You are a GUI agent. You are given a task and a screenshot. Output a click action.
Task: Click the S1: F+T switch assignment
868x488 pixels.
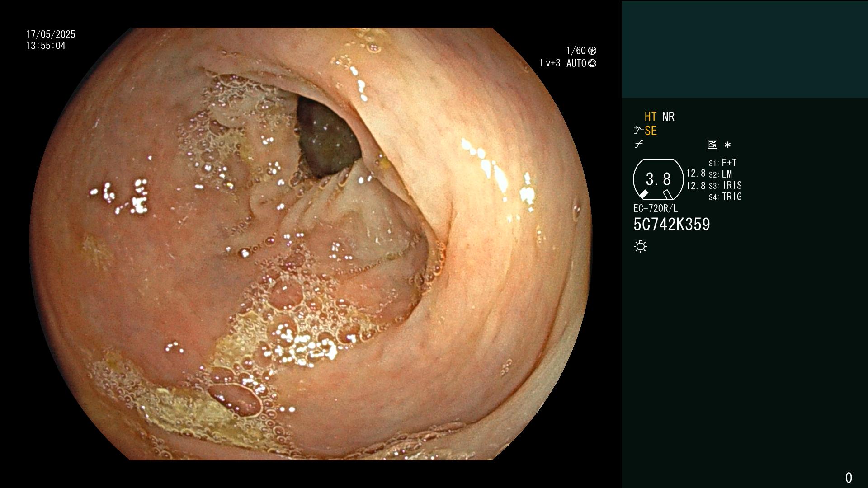[723, 163]
